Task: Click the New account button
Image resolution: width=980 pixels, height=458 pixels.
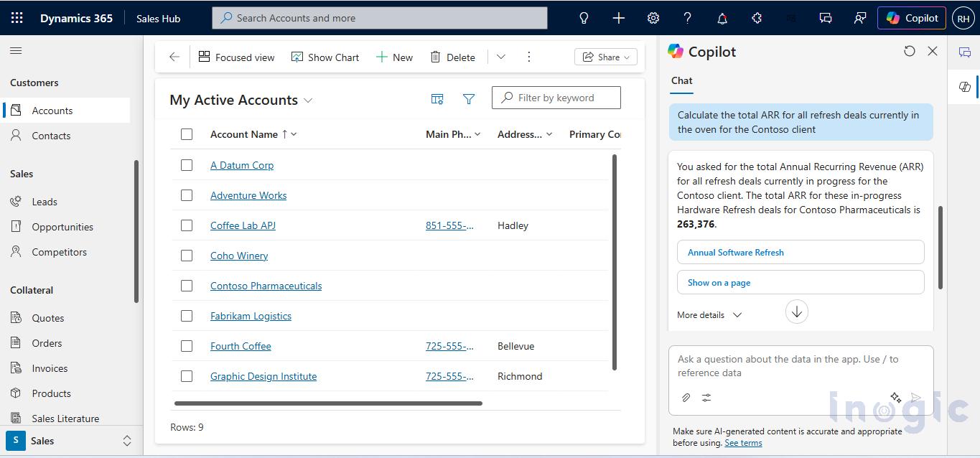Action: coord(395,57)
